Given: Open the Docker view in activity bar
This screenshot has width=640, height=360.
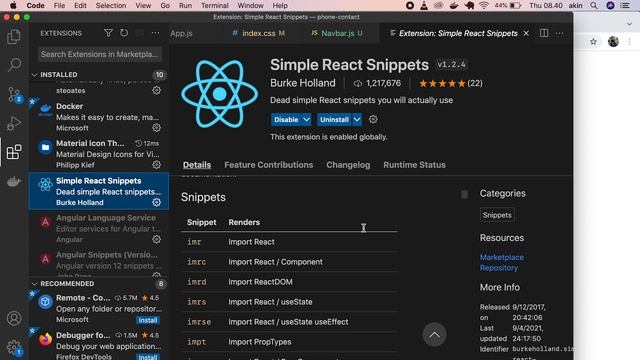Looking at the screenshot, I should pos(14,181).
